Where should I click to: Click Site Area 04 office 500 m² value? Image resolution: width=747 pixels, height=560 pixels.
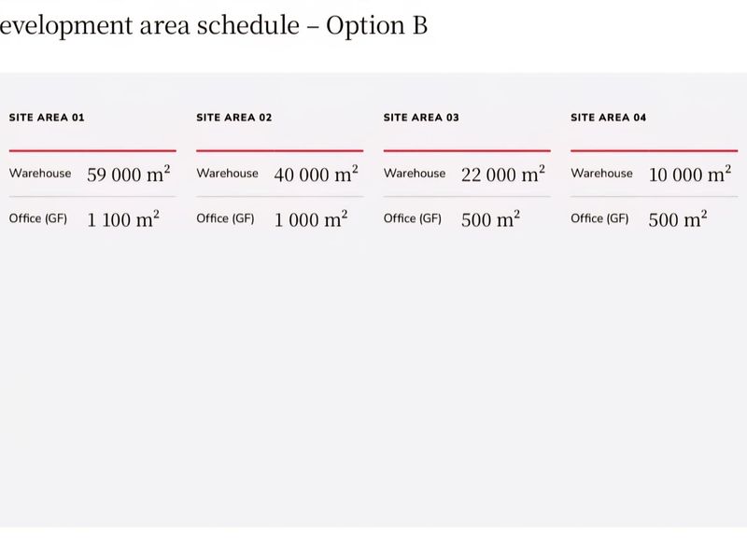click(x=678, y=219)
